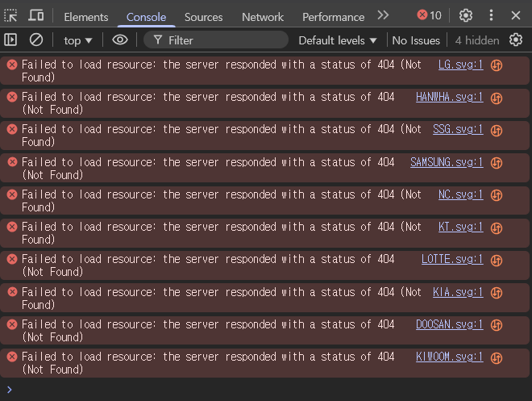Open the top JavaScript context dropdown
532x401 pixels.
[78, 40]
